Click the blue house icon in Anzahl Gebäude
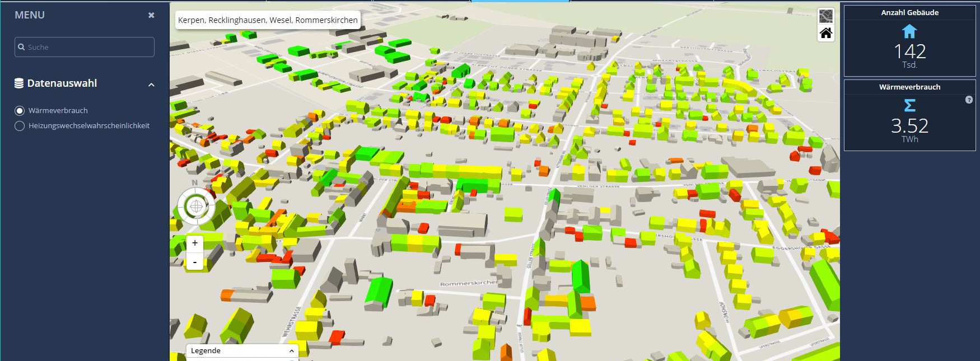The image size is (980, 361). [x=909, y=31]
